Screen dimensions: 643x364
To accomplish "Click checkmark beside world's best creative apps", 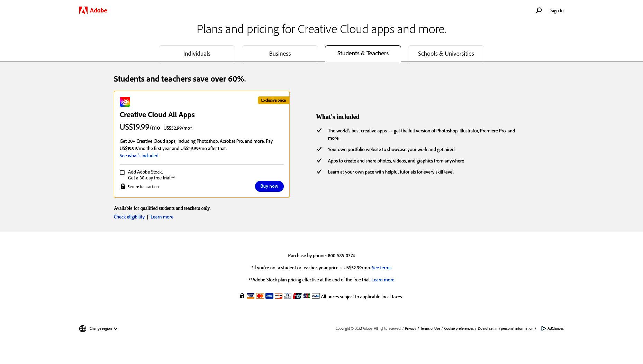I will click(x=319, y=130).
